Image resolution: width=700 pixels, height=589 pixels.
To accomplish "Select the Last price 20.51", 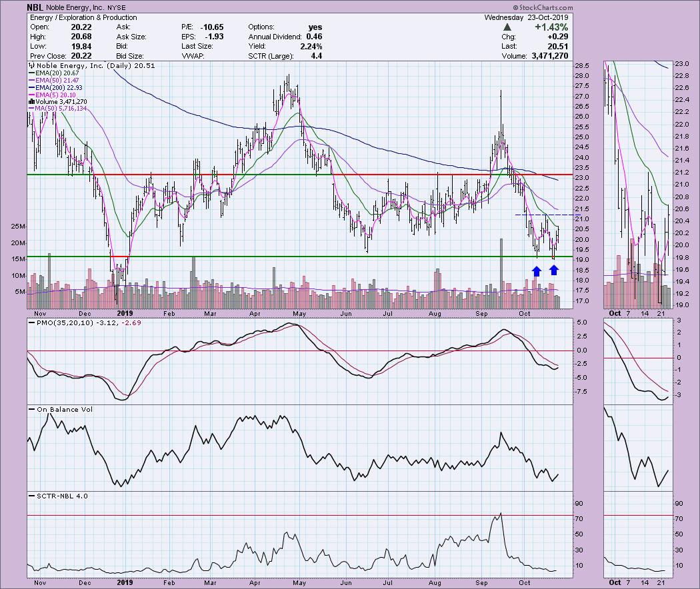I will click(x=559, y=47).
